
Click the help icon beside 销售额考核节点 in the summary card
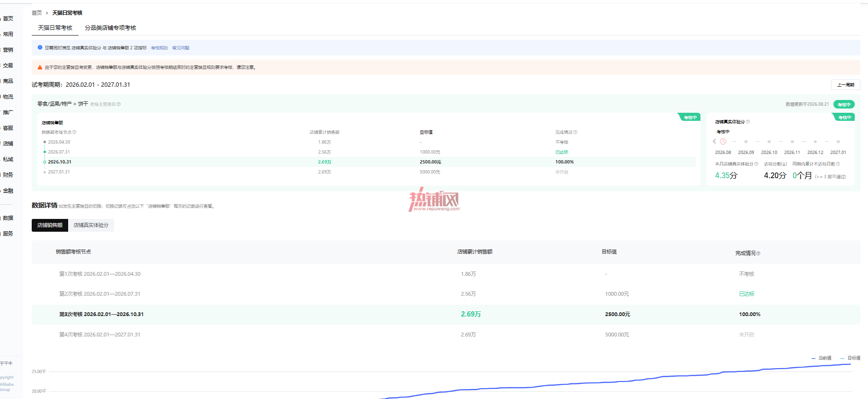pos(74,132)
